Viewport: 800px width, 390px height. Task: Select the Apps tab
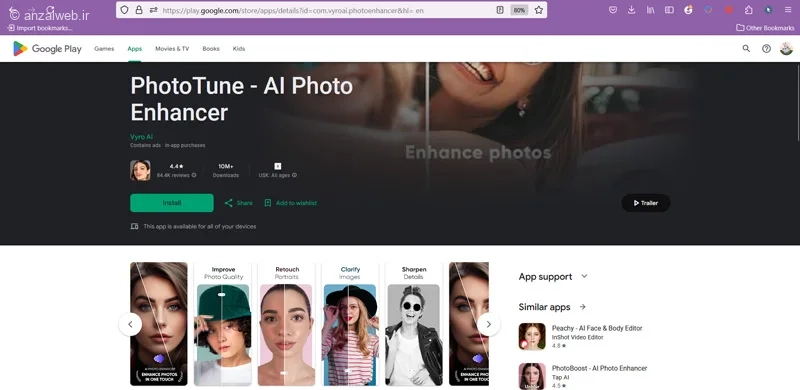point(135,48)
